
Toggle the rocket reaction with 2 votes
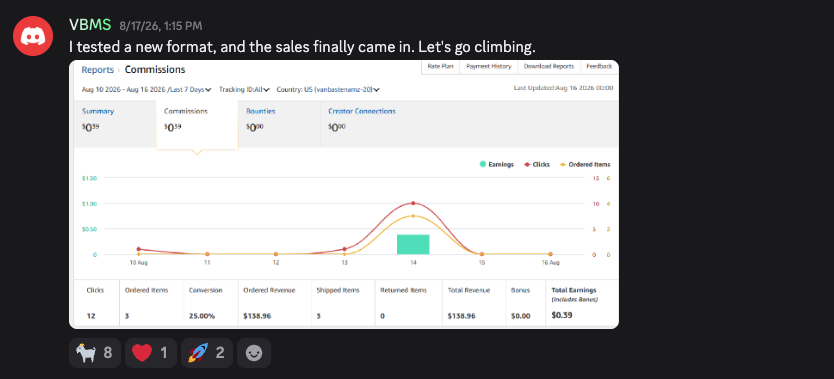(206, 353)
